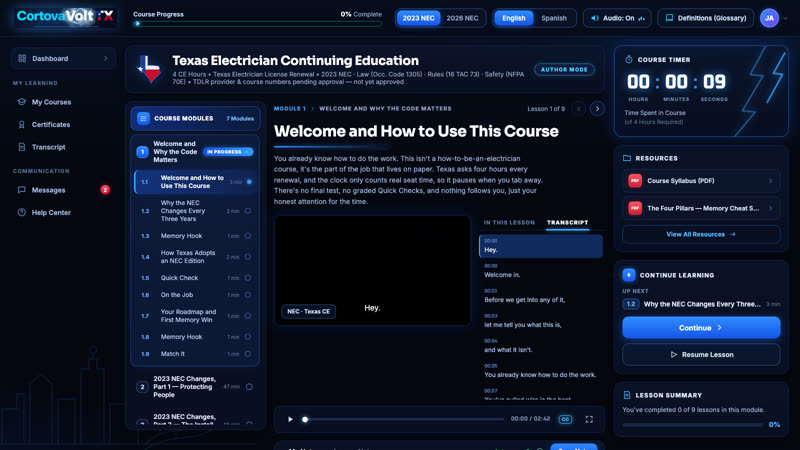Click the Course Syllabus PDF icon
This screenshot has height=450, width=800.
635,181
